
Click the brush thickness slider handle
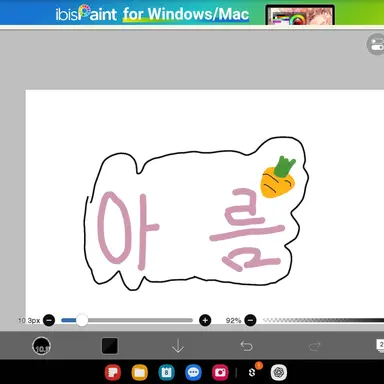(82, 320)
